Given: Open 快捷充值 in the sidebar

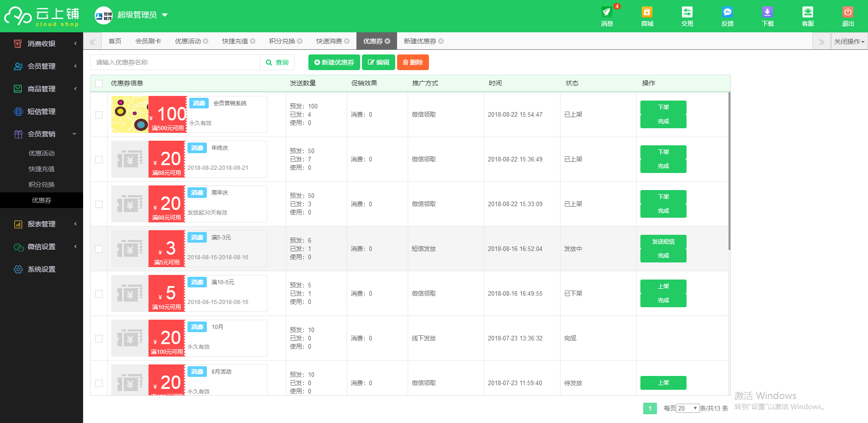Looking at the screenshot, I should coord(42,169).
